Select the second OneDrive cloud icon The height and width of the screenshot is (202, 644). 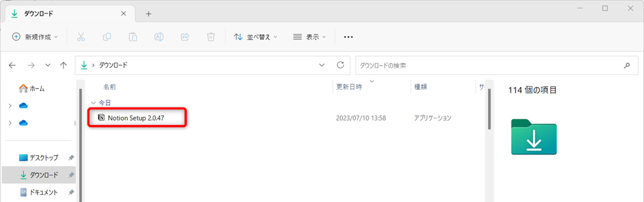(x=23, y=123)
